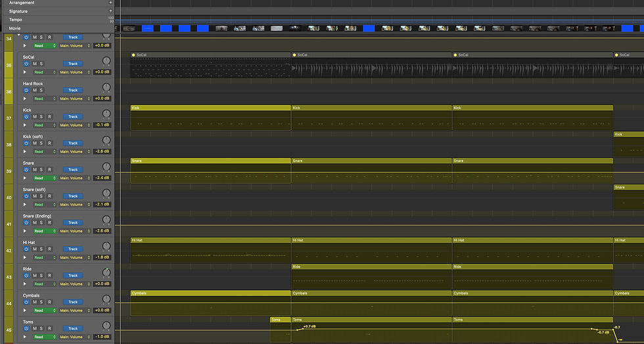Select the Arrangement global track
The height and width of the screenshot is (344, 644).
(22, 3)
